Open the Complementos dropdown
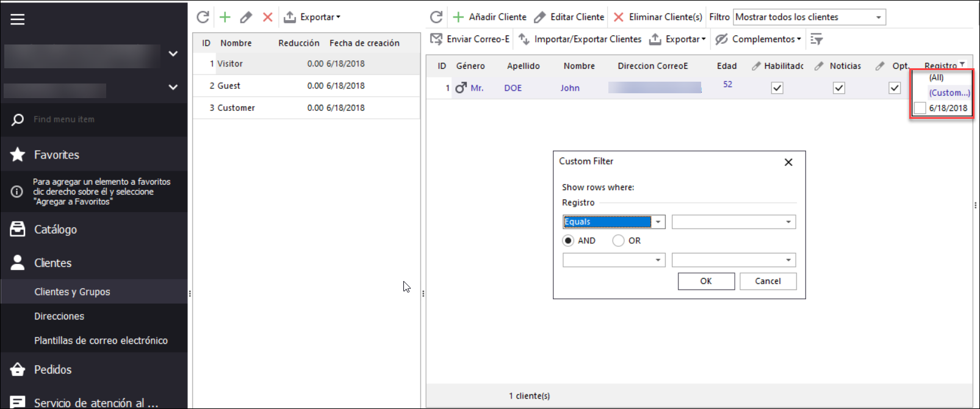The image size is (980, 409). [x=758, y=39]
